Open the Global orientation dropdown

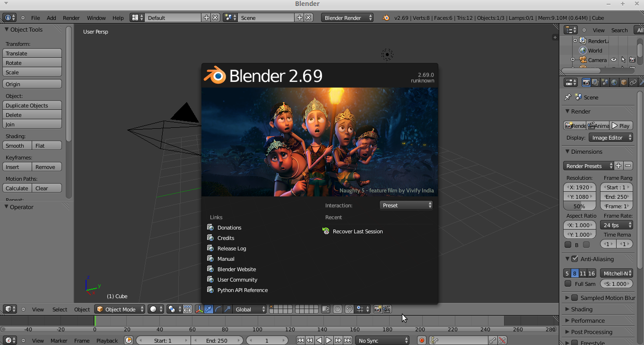click(x=251, y=309)
